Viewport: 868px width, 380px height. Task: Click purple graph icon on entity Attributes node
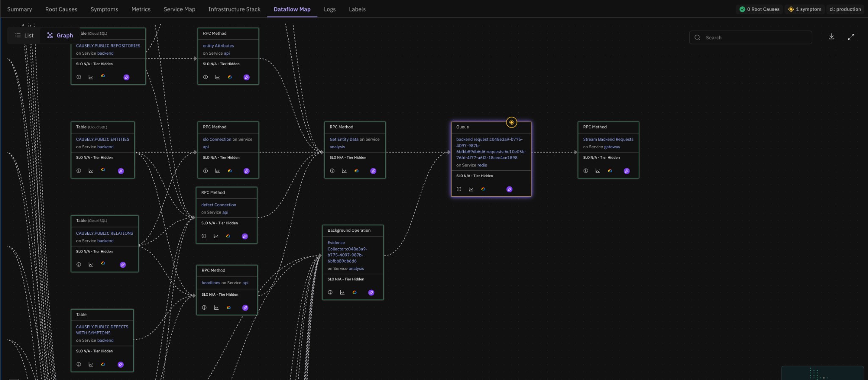tap(247, 78)
